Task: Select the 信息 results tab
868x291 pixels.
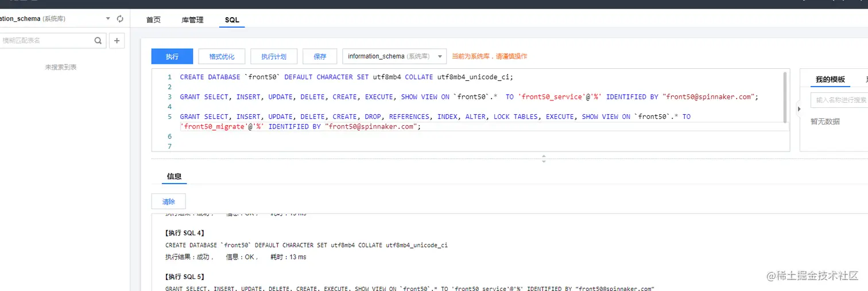Action: 174,176
